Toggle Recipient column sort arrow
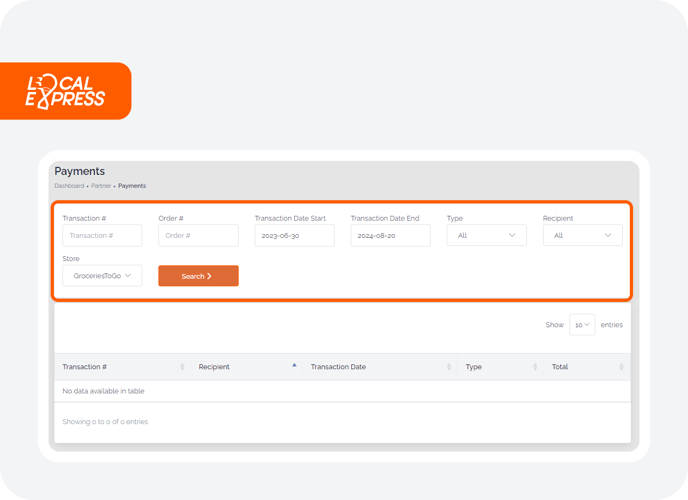The width and height of the screenshot is (688, 500). [x=294, y=365]
